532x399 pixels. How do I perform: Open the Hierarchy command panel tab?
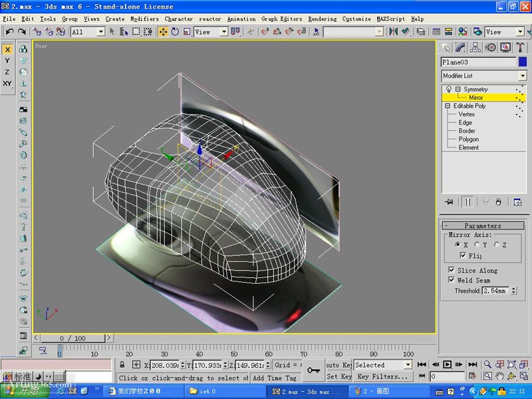click(x=475, y=47)
